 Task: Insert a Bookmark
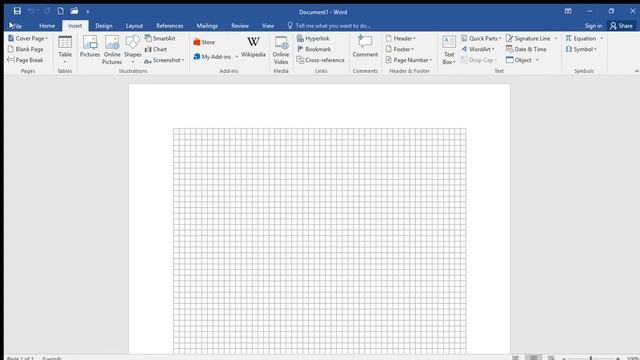coord(314,49)
